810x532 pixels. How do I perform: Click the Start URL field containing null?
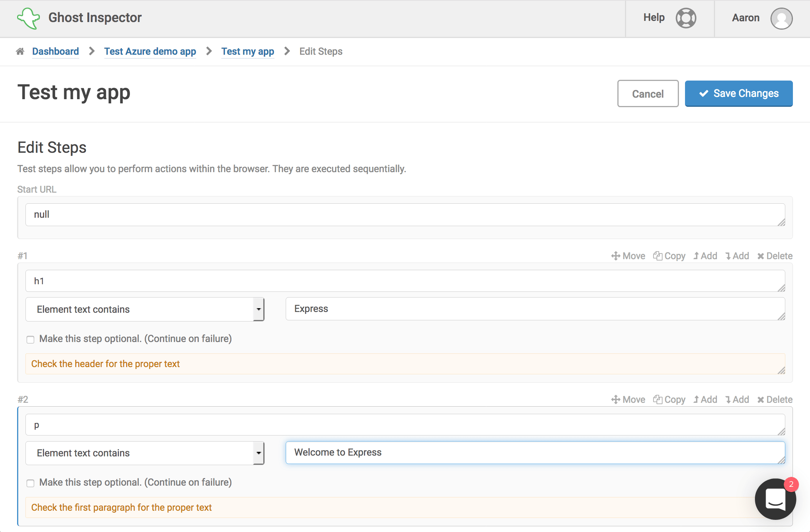[405, 215]
